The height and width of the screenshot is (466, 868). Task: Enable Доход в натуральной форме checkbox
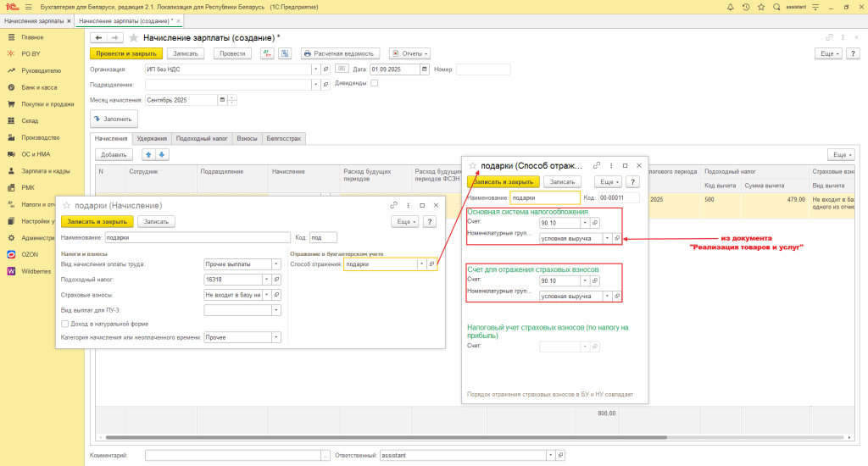point(64,324)
